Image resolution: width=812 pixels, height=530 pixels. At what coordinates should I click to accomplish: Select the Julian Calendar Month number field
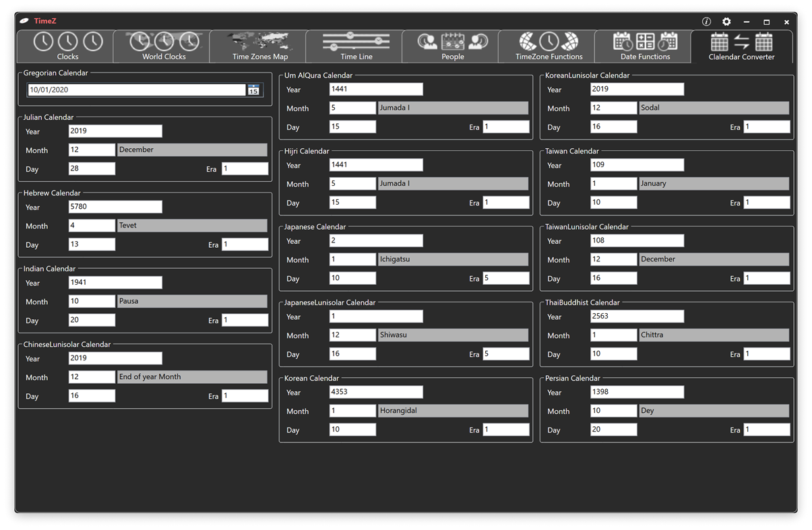point(92,150)
